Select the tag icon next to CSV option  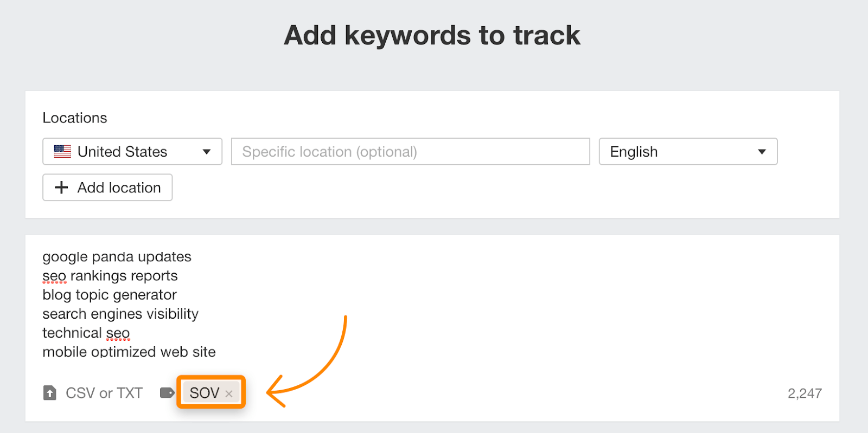[166, 392]
